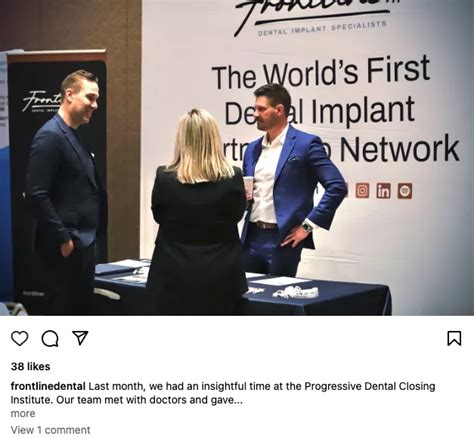Click the word "Network" on the backdrop
The width and height of the screenshot is (474, 439).
click(x=399, y=149)
